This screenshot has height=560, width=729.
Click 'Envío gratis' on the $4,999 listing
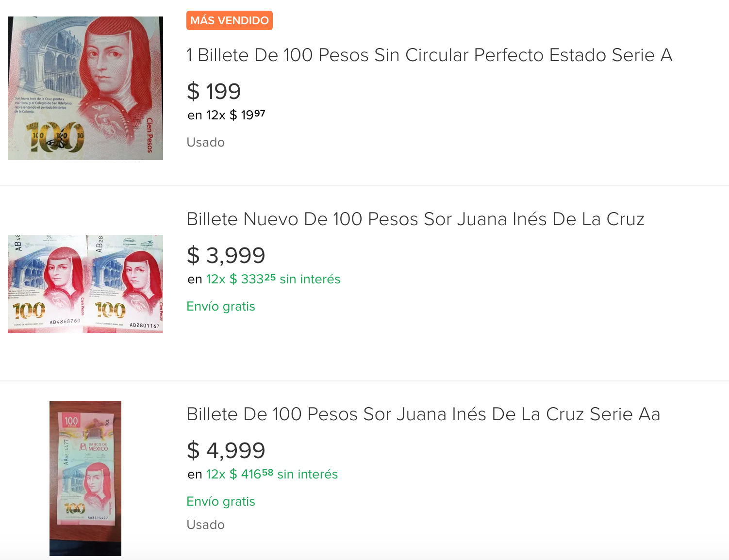pyautogui.click(x=220, y=501)
